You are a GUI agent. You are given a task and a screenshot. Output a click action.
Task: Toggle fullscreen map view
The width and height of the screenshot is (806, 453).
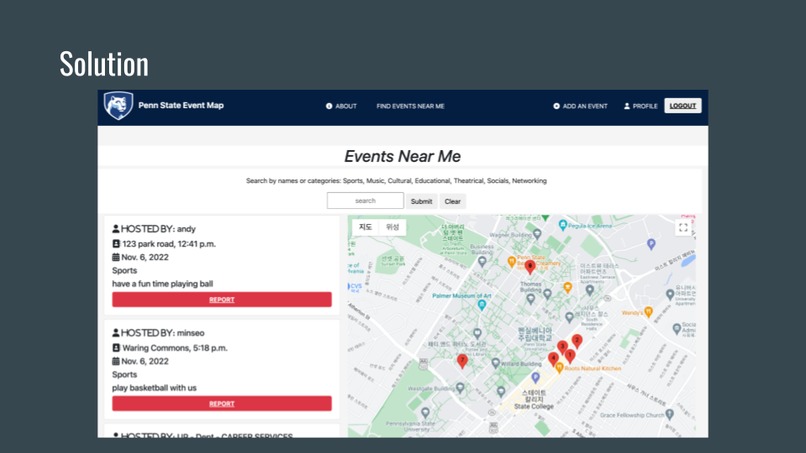pos(683,227)
